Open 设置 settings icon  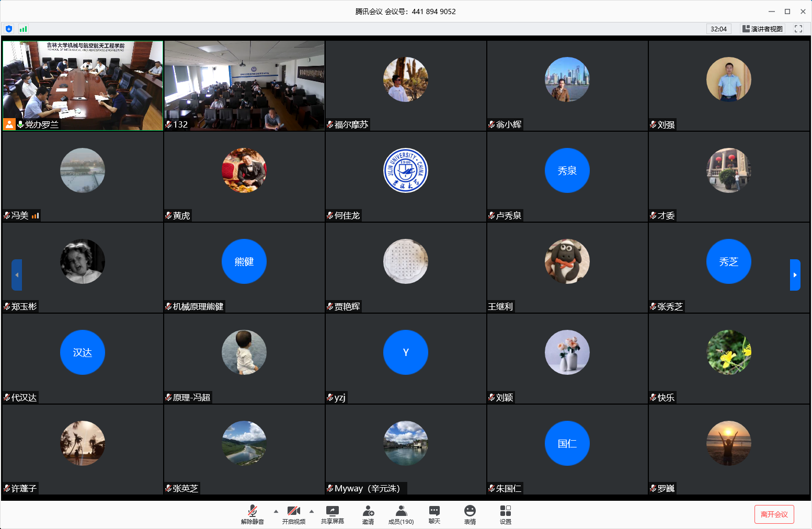505,514
